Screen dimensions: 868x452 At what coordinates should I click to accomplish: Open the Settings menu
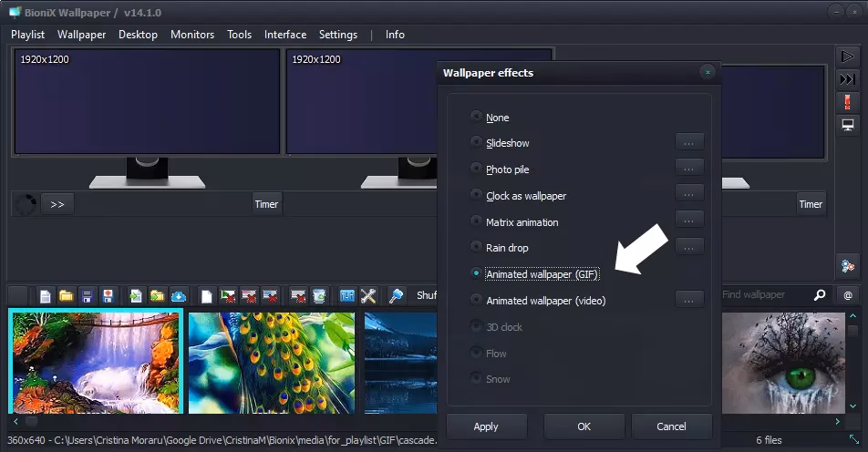point(338,35)
